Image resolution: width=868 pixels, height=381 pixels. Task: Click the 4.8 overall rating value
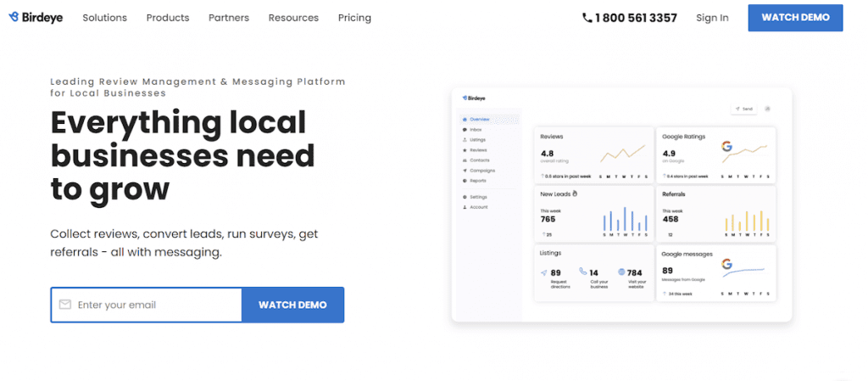pos(547,154)
